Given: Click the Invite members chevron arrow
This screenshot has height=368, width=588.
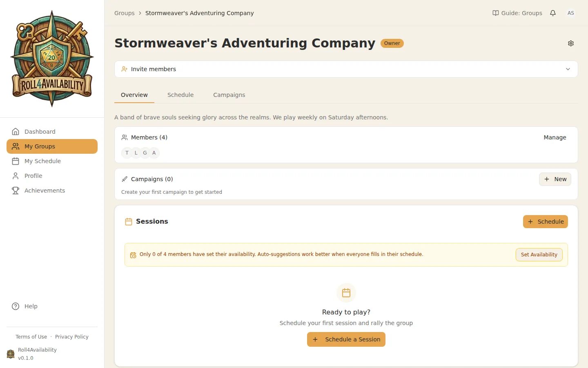Looking at the screenshot, I should [x=568, y=69].
